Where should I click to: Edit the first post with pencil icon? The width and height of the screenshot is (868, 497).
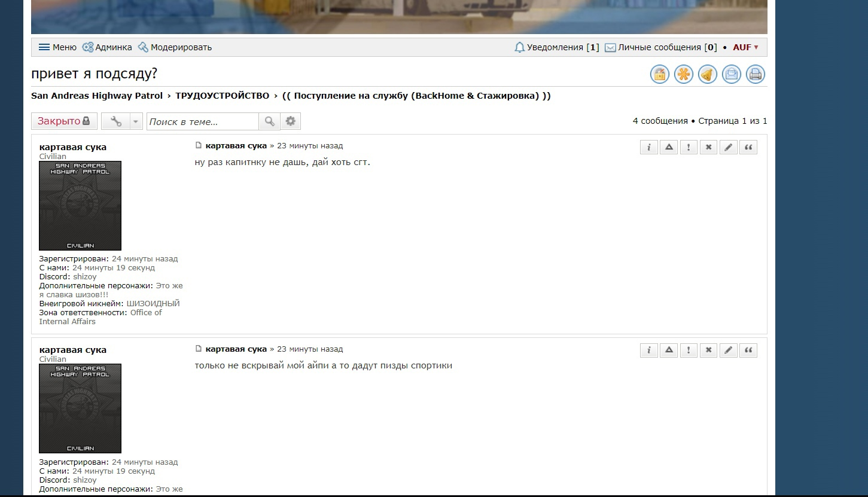pos(728,147)
